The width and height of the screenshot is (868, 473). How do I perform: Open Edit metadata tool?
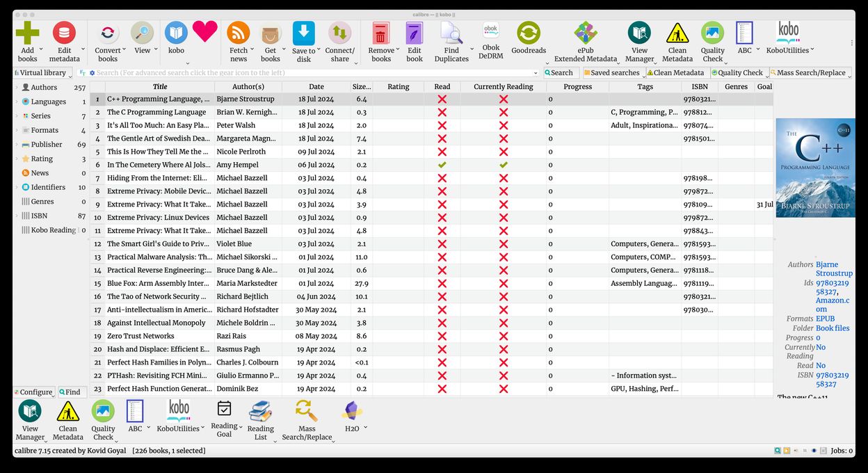coord(64,33)
